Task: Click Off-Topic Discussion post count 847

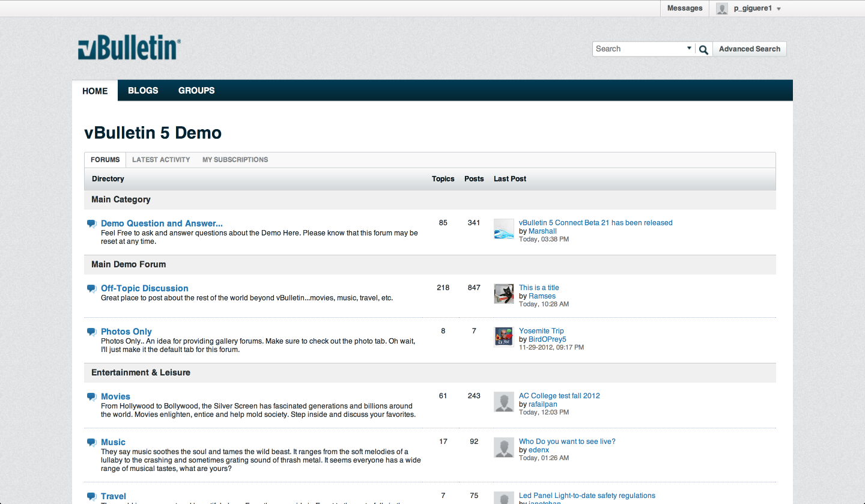Action: (x=474, y=288)
